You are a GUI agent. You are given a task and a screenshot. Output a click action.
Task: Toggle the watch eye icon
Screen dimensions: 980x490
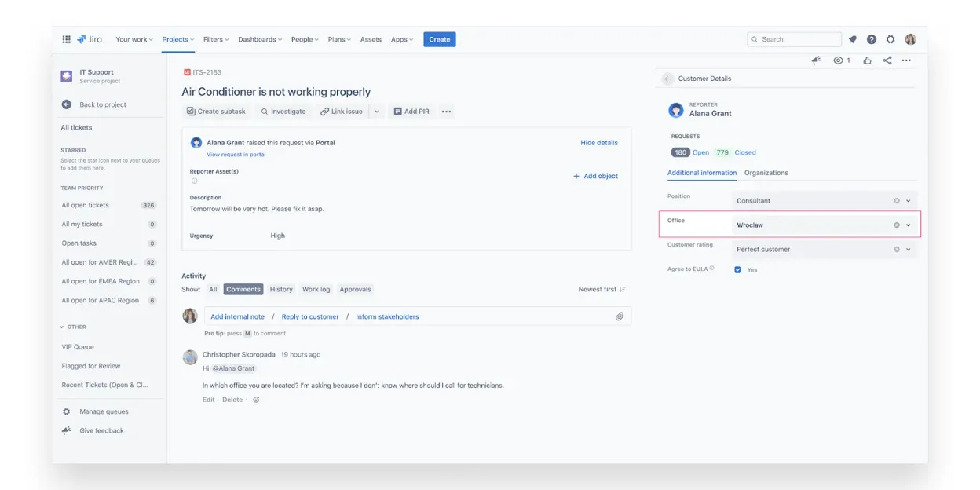point(839,60)
